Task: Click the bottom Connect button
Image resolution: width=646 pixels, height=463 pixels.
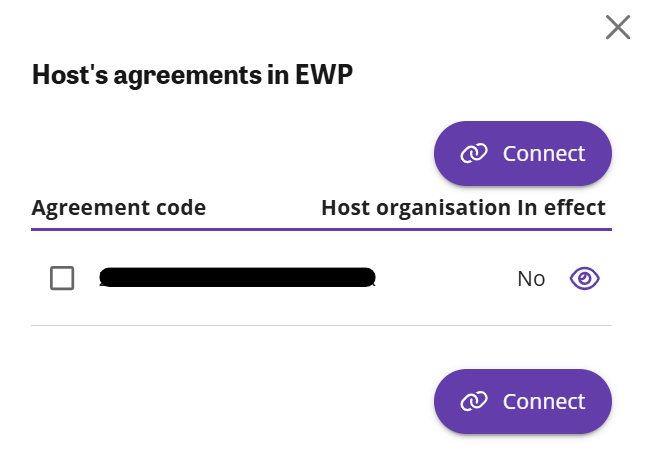Action: tap(522, 402)
